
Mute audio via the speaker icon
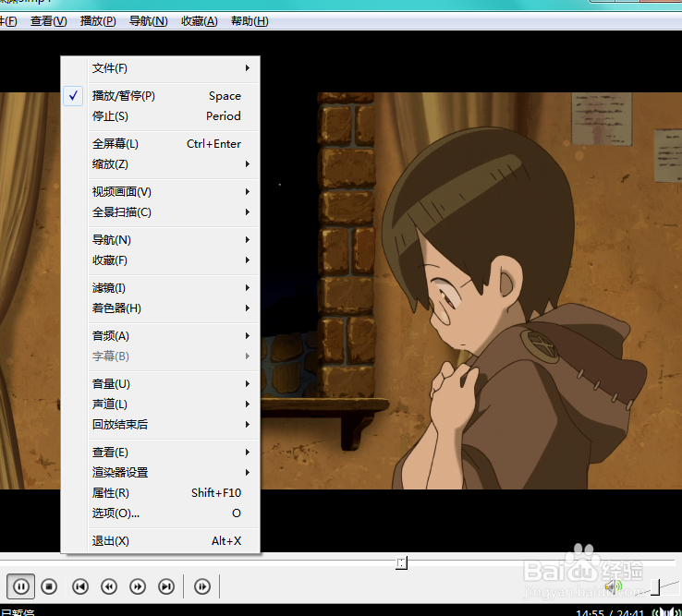tap(613, 586)
